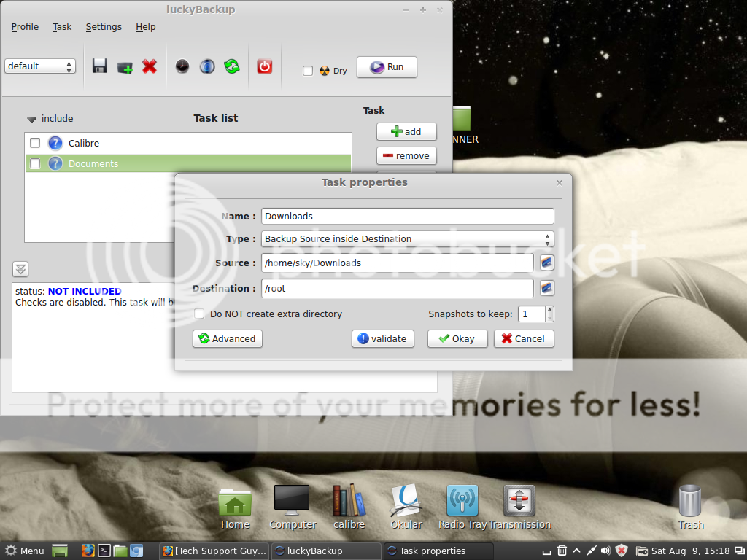Screen dimensions: 747x560
Task: Launch Transmission from the desktop
Action: [x=519, y=502]
